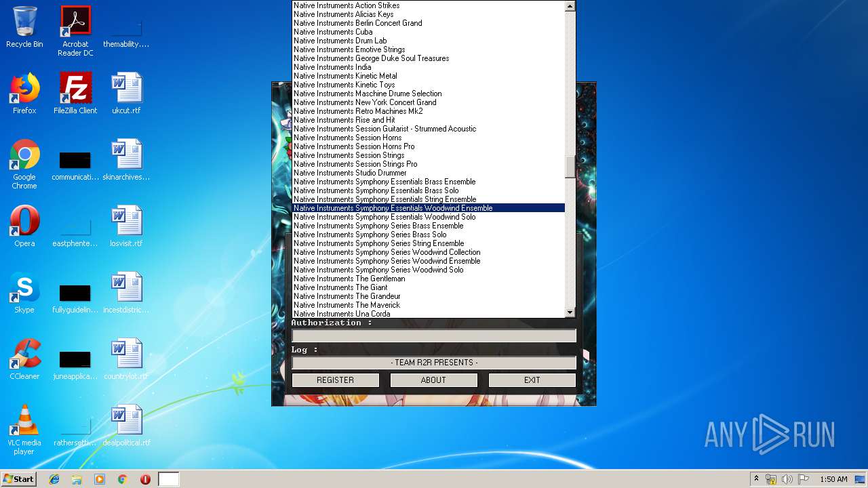
Task: Open Opera from the taskbar
Action: click(x=145, y=479)
